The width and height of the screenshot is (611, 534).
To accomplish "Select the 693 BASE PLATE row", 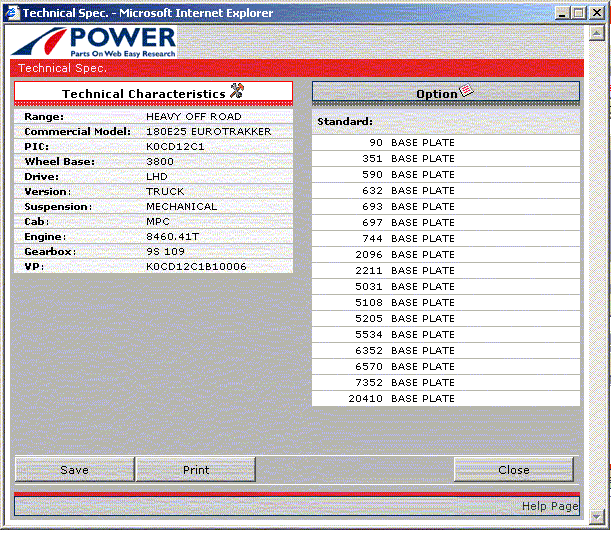I will pyautogui.click(x=446, y=207).
